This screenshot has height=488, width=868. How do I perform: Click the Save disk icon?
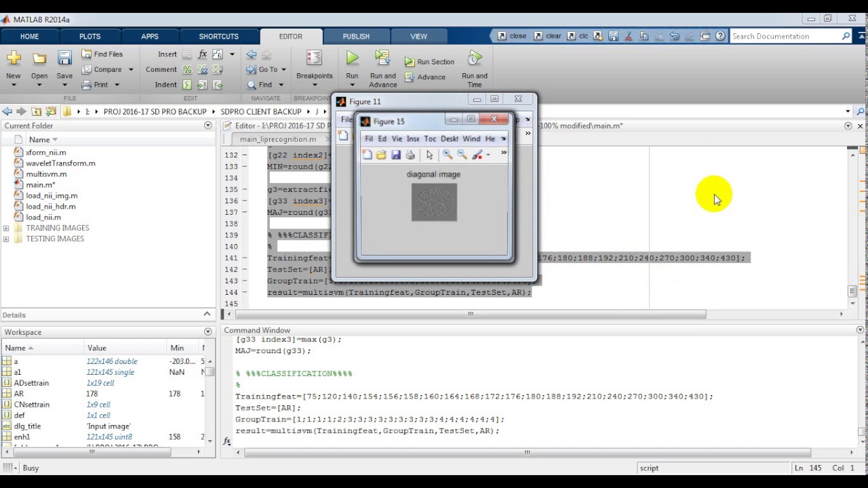coord(64,59)
